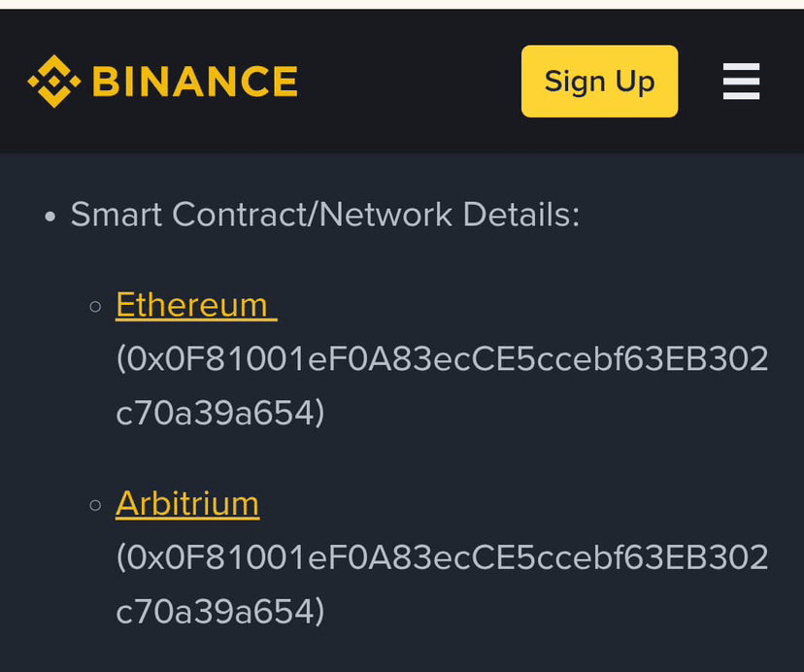The height and width of the screenshot is (672, 804).
Task: Click the BINANCE wordmark text
Action: pos(195,81)
